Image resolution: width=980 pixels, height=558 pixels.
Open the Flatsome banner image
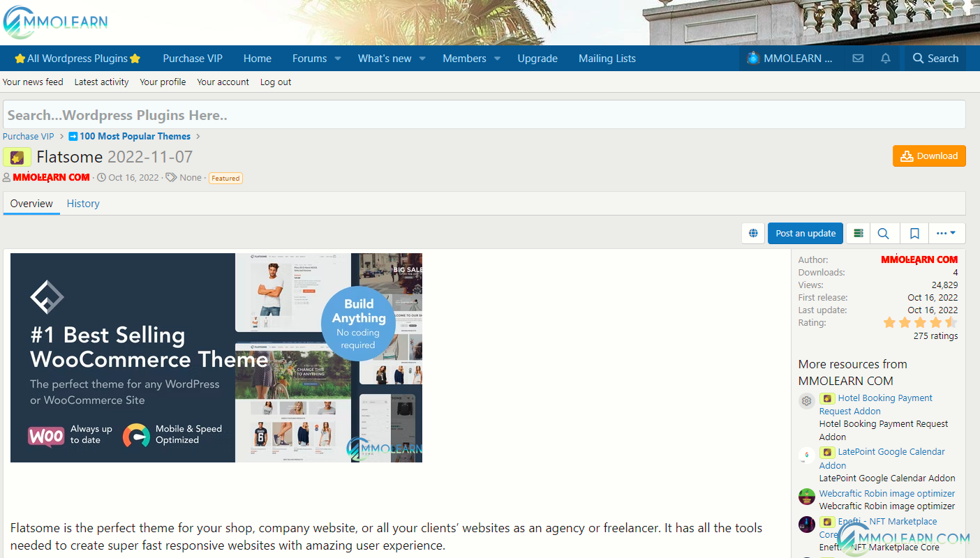216,358
